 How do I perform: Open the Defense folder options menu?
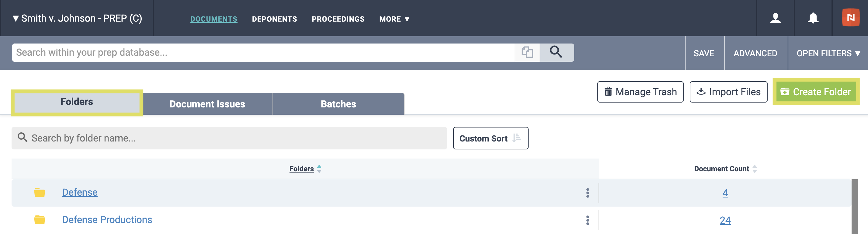[588, 193]
